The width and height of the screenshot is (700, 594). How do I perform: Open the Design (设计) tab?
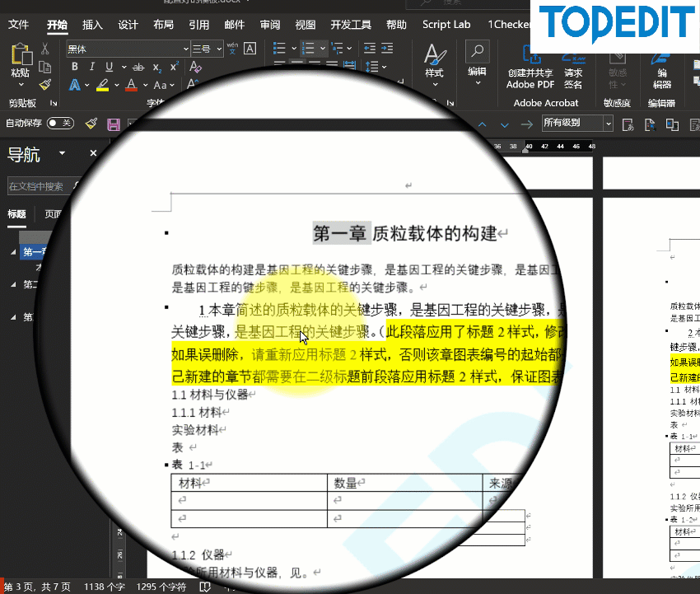point(128,25)
